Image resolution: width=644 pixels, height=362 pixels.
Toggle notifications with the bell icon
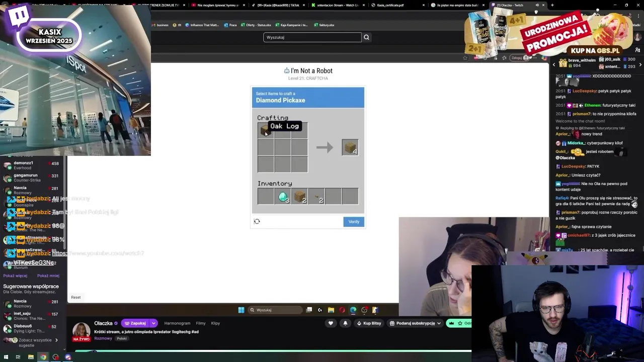click(345, 323)
